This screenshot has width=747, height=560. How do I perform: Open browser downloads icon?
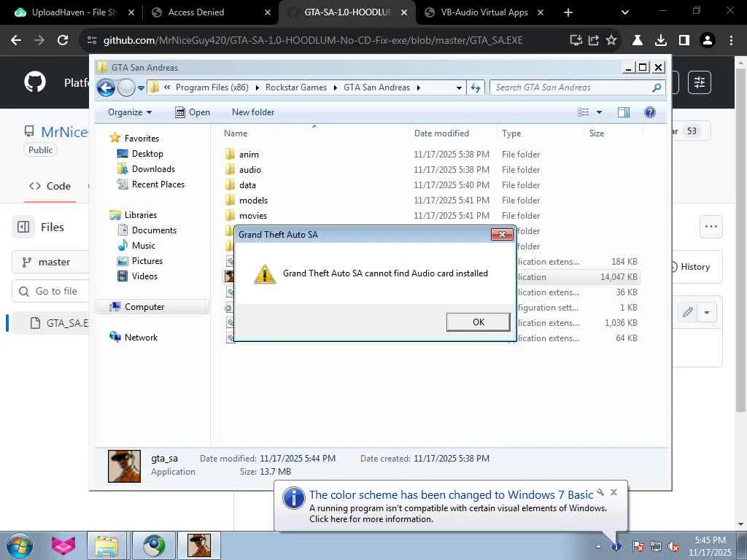click(x=661, y=41)
